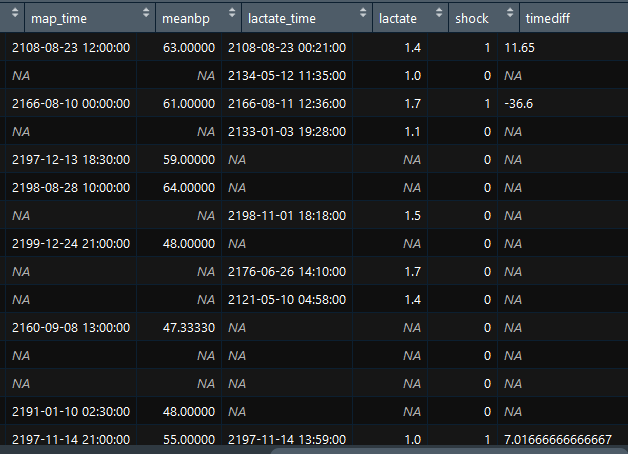Image resolution: width=628 pixels, height=454 pixels.
Task: Select timediff value -36.6
Action: coord(519,104)
